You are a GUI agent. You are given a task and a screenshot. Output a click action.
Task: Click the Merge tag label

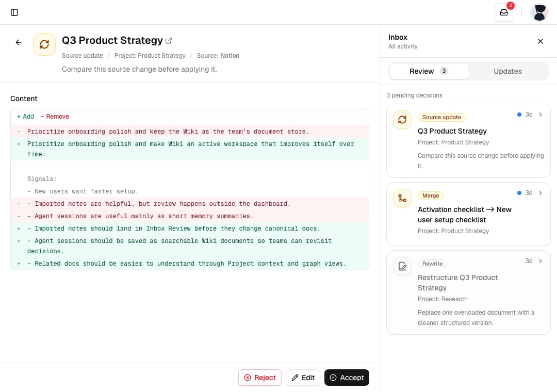point(431,195)
